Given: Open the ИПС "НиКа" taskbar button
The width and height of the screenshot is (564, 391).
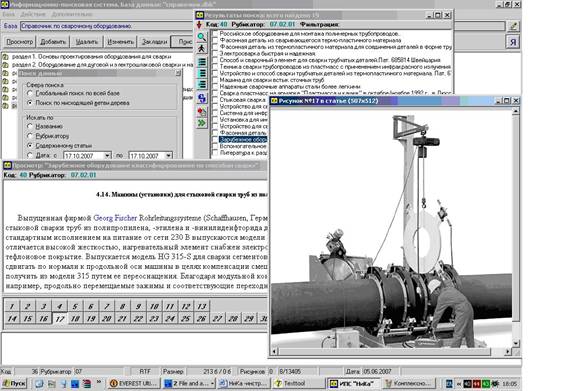Looking at the screenshot, I should (x=353, y=383).
